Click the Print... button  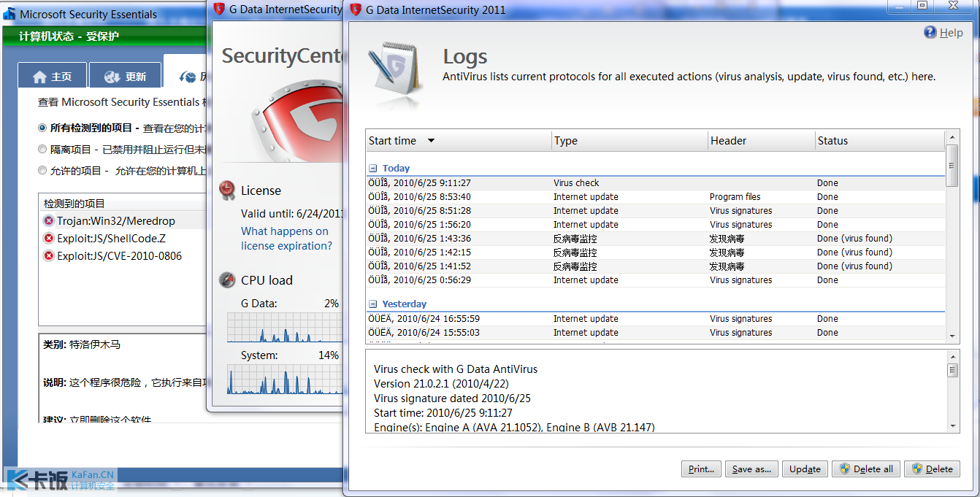(x=702, y=469)
